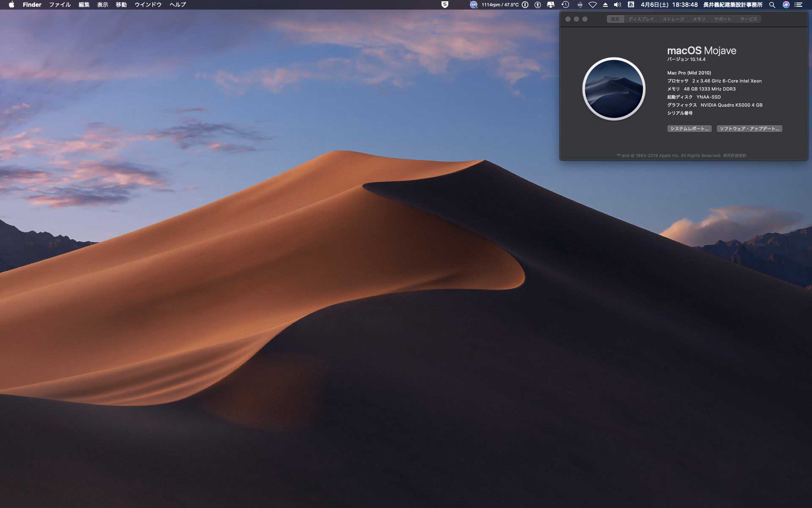Click the macOS Mojave logo image
812x508 pixels.
pyautogui.click(x=614, y=89)
